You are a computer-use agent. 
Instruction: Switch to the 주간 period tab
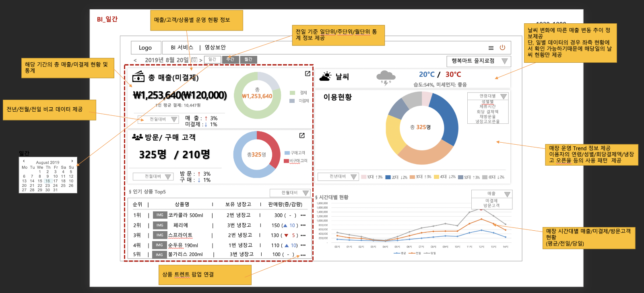coord(230,59)
